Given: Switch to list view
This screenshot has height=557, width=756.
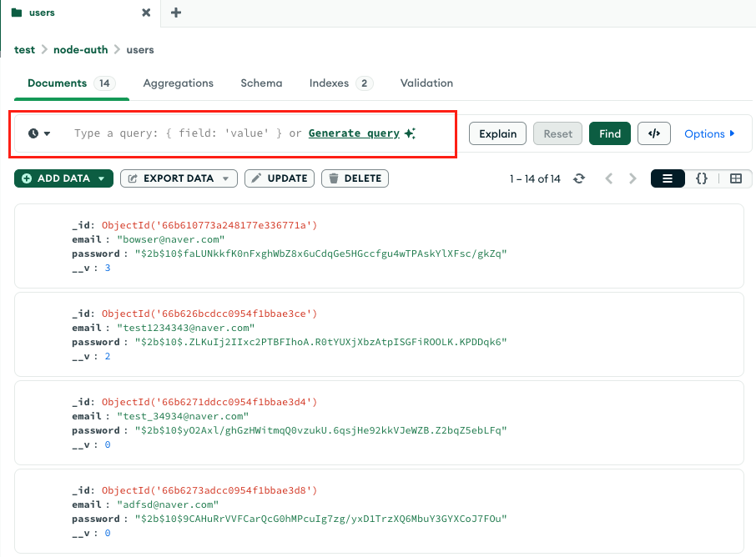Looking at the screenshot, I should [668, 178].
